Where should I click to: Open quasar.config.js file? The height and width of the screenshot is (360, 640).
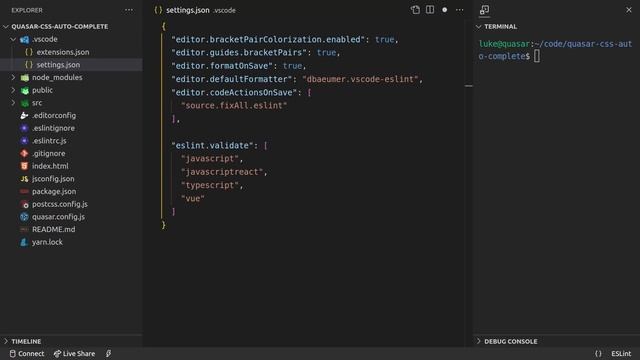pos(58,216)
